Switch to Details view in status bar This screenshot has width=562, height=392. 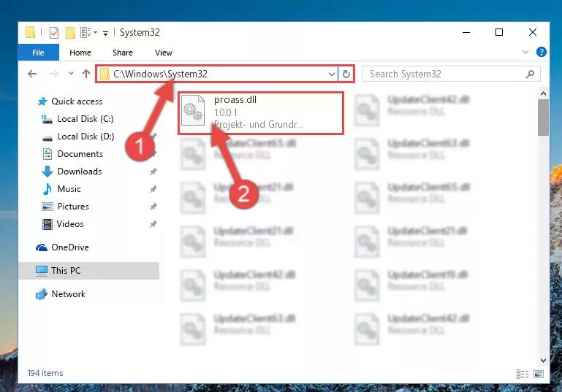523,374
